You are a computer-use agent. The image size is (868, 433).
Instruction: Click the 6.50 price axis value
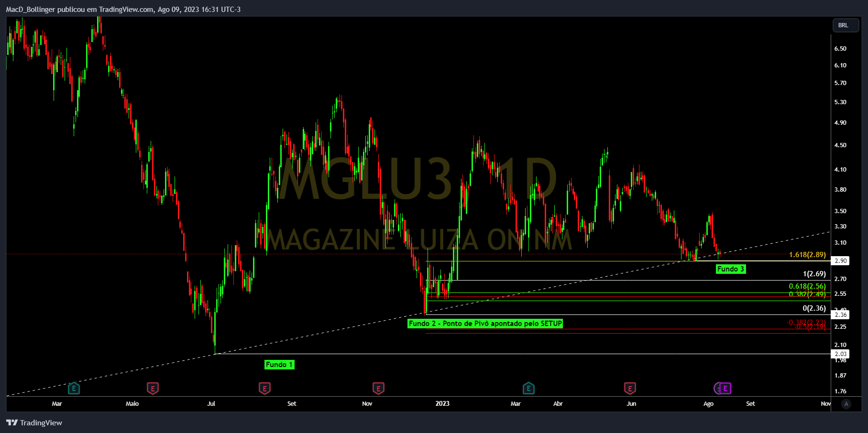point(840,49)
